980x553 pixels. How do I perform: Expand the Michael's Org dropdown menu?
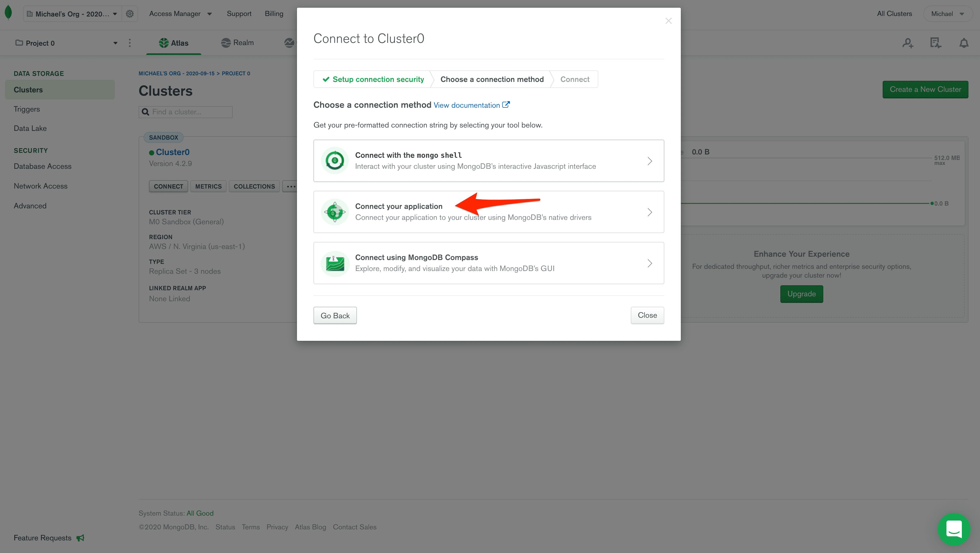coord(114,13)
